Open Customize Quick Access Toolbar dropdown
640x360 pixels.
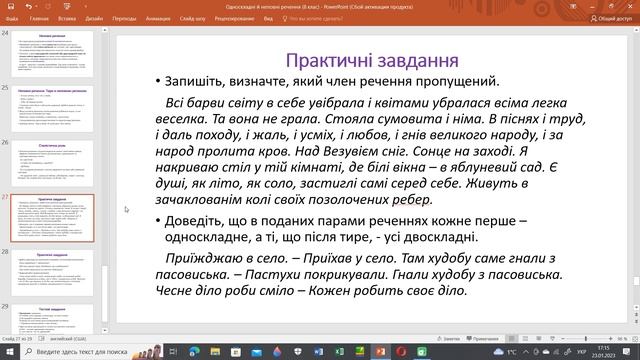pos(85,7)
